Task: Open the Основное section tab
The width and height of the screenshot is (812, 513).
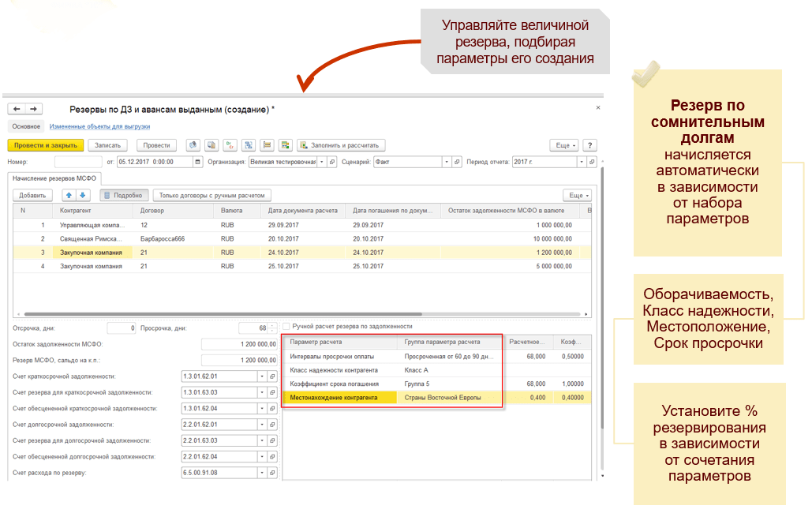Action: [26, 126]
